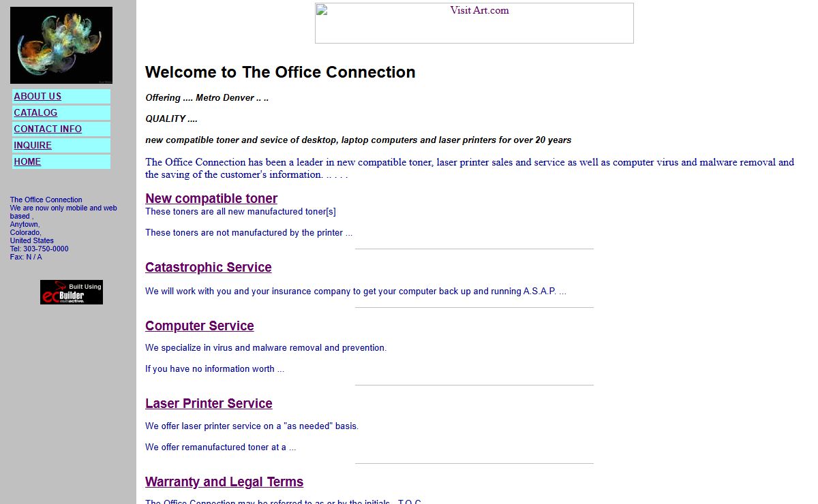Click the Welcome to The Office Connection heading
The width and height of the screenshot is (818, 504).
(280, 72)
